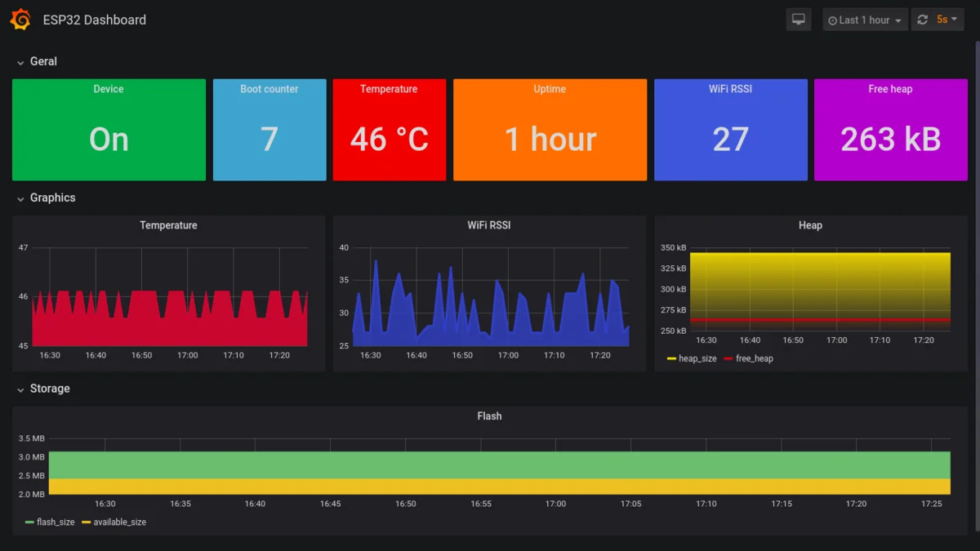Click '47' on Temperature graph y-axis
980x551 pixels.
click(23, 247)
